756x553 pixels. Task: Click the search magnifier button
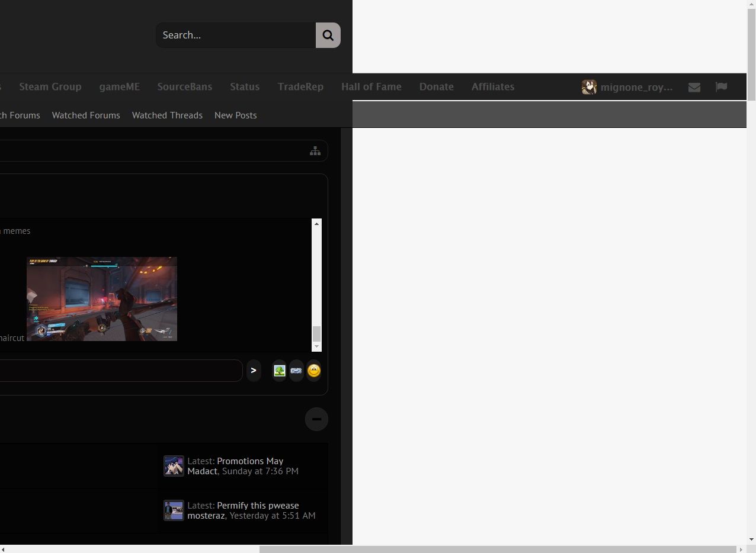point(328,36)
